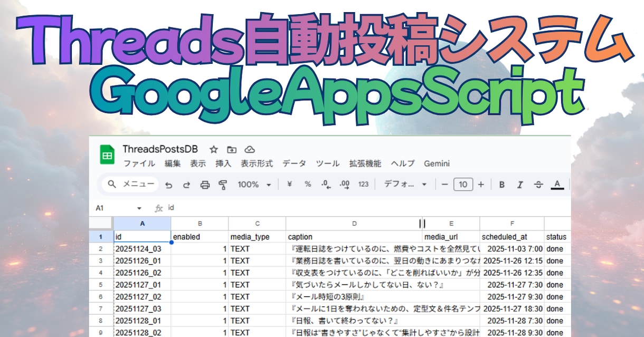
Task: Star the ThreadsPostsDB document
Action: tap(214, 149)
